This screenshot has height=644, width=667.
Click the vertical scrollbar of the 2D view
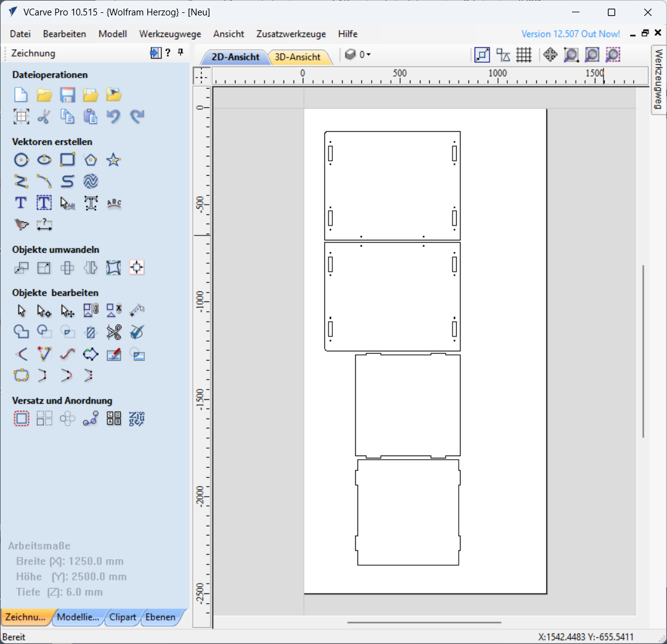pyautogui.click(x=643, y=351)
